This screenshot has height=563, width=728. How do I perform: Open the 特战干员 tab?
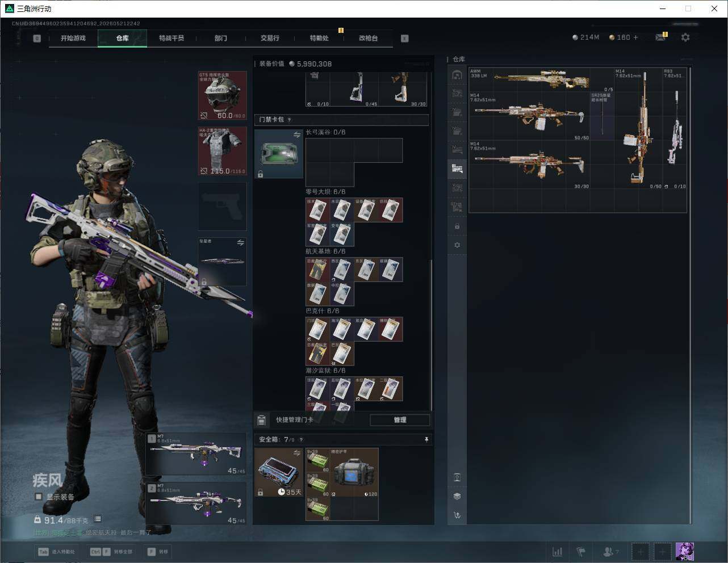tap(171, 38)
